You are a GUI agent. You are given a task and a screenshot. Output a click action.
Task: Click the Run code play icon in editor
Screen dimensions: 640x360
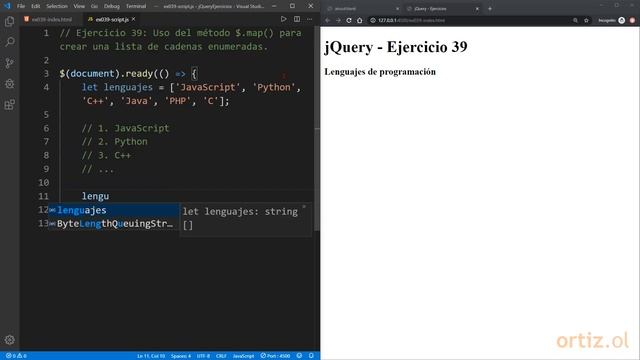click(x=283, y=19)
